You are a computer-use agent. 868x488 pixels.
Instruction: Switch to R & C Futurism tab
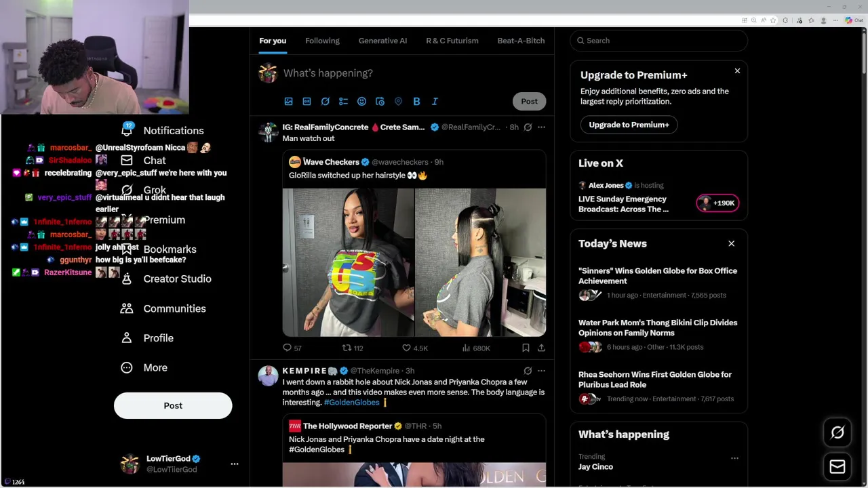tap(452, 41)
